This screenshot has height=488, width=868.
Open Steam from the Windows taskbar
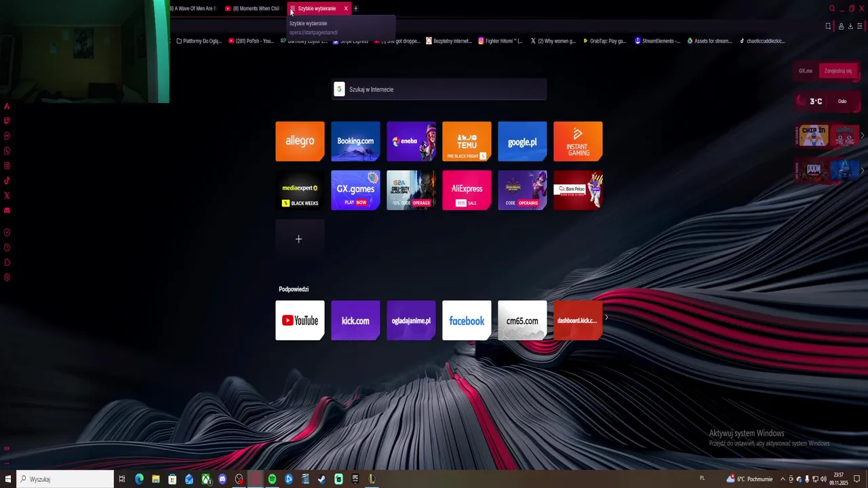click(321, 479)
